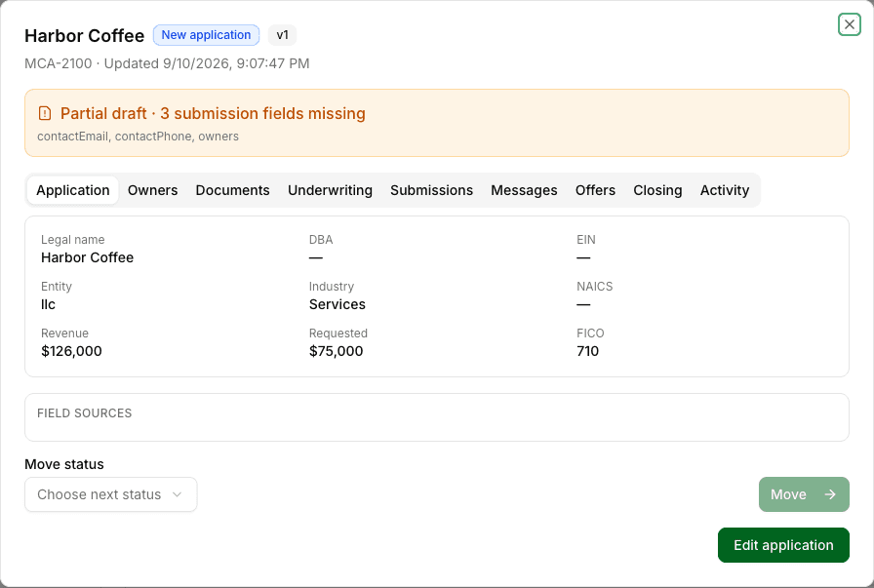Click the DBA field label
Viewport: 874px width, 588px height.
tap(321, 240)
